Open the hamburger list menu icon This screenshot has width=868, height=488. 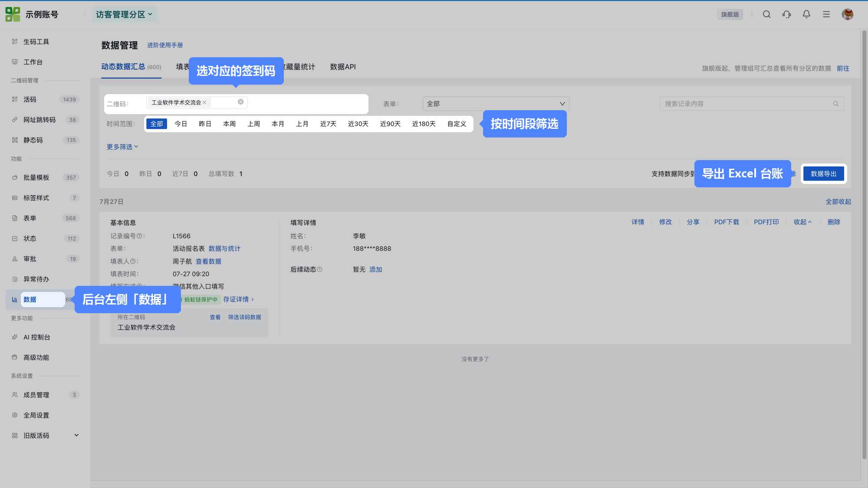click(826, 14)
